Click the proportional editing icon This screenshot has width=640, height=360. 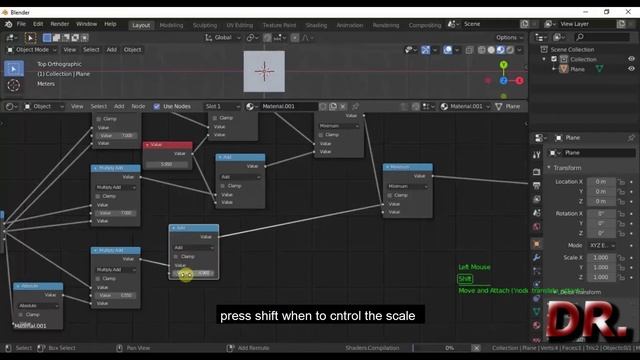pos(295,38)
